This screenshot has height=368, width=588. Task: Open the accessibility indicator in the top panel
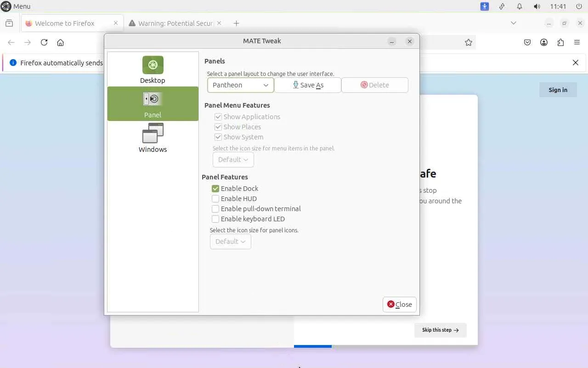[x=485, y=6]
